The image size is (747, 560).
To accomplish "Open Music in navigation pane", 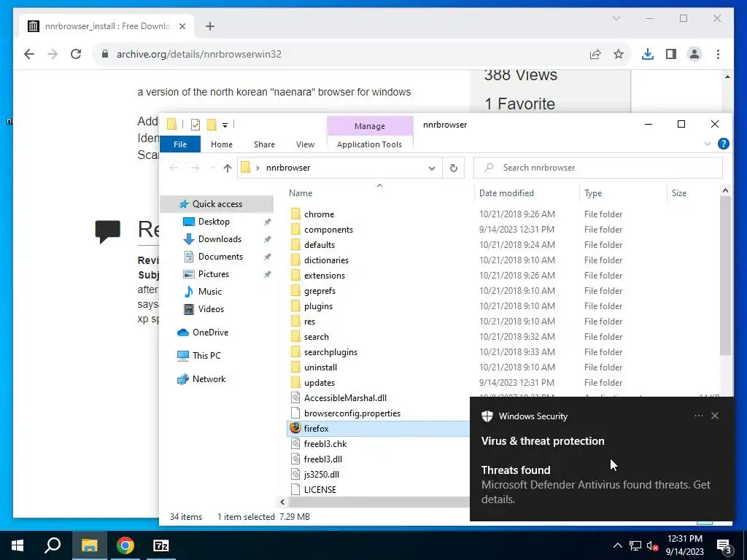I will pyautogui.click(x=209, y=292).
